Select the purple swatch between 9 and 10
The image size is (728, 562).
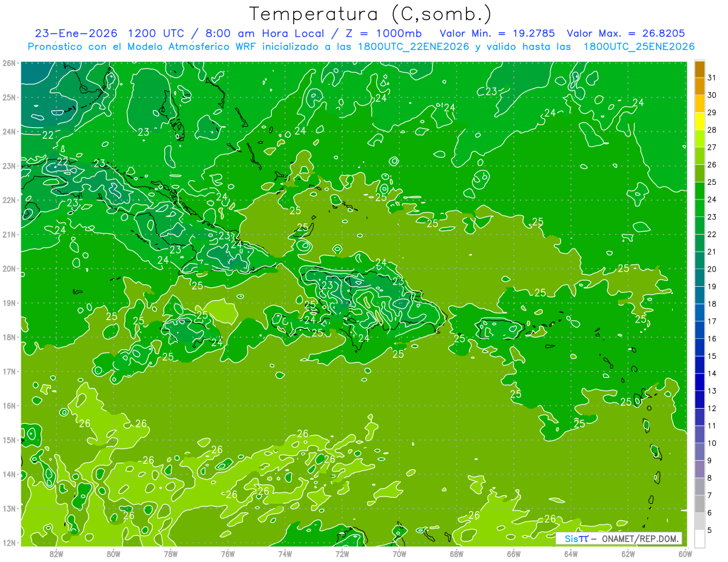coord(699,452)
